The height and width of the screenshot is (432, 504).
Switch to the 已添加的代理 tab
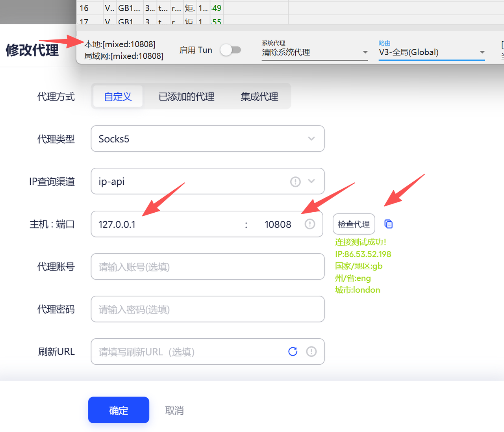click(186, 96)
